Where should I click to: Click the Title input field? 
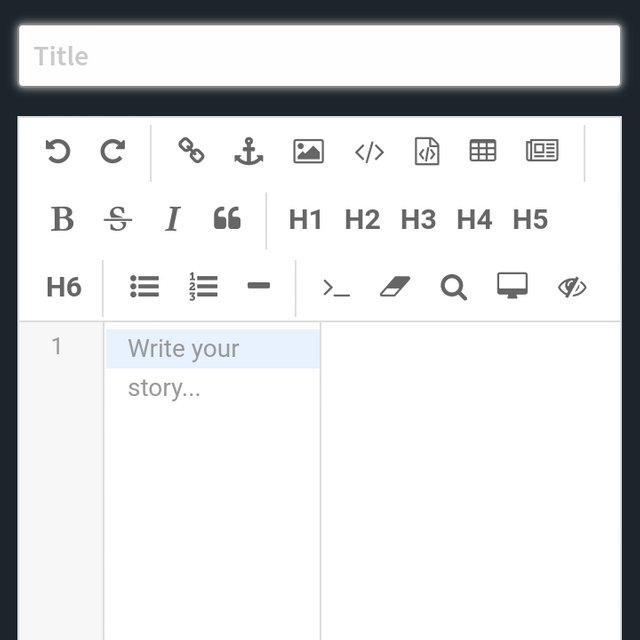[319, 56]
